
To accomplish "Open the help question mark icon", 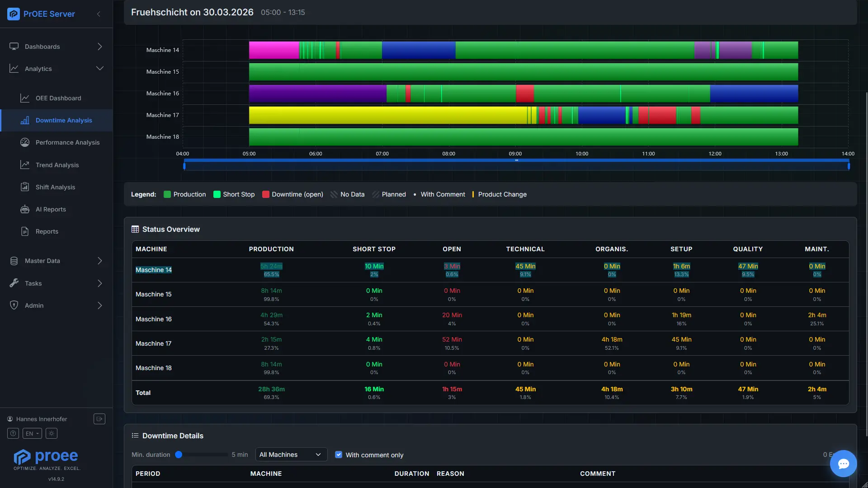I will (13, 433).
